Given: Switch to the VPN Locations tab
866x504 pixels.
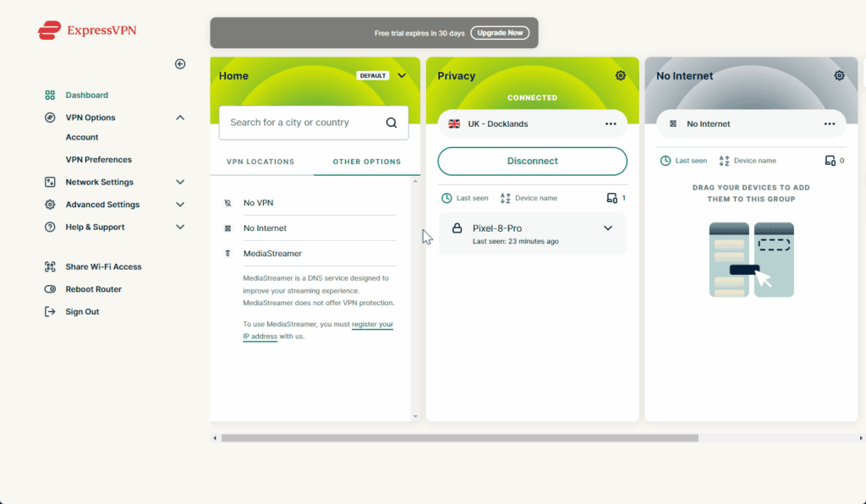Looking at the screenshot, I should click(x=260, y=162).
